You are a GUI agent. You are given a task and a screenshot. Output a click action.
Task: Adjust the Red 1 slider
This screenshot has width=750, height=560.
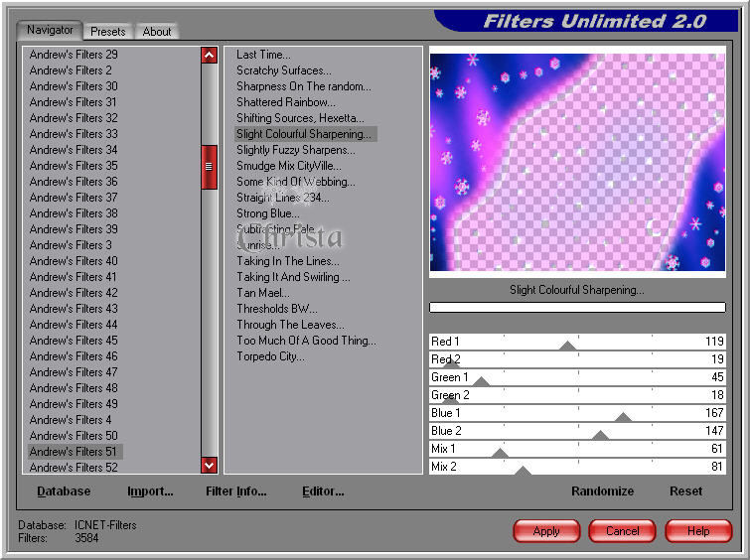pyautogui.click(x=577, y=342)
